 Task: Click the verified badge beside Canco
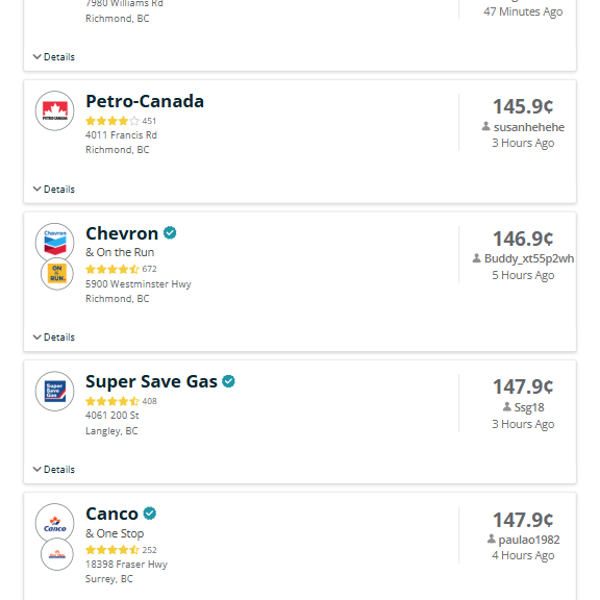click(150, 513)
